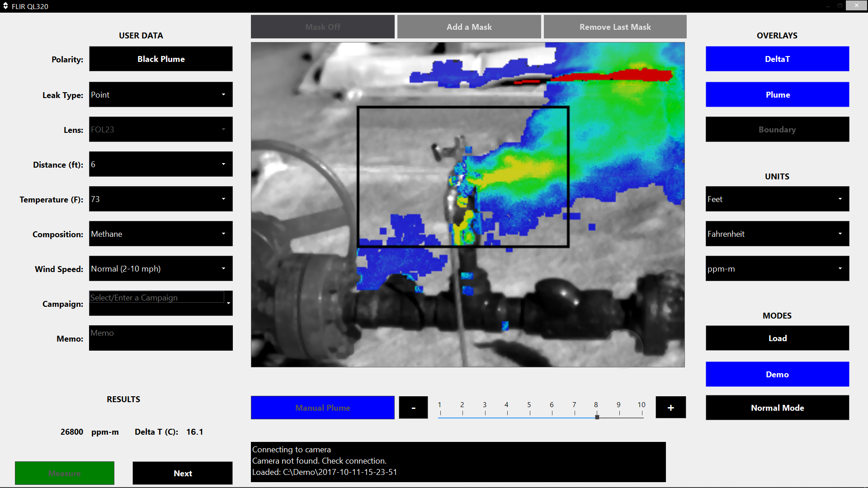Click Add a Mask button
This screenshot has height=488, width=868.
[x=469, y=27]
